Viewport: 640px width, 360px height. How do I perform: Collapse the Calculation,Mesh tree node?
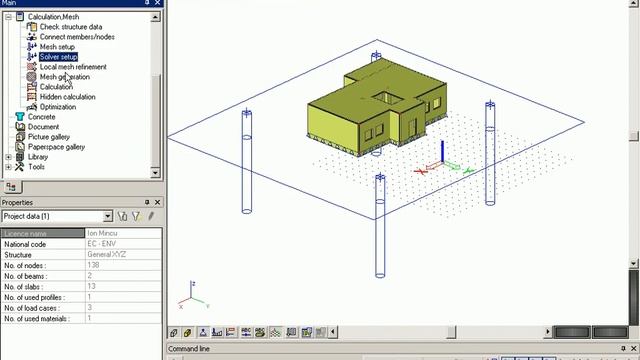click(x=8, y=17)
